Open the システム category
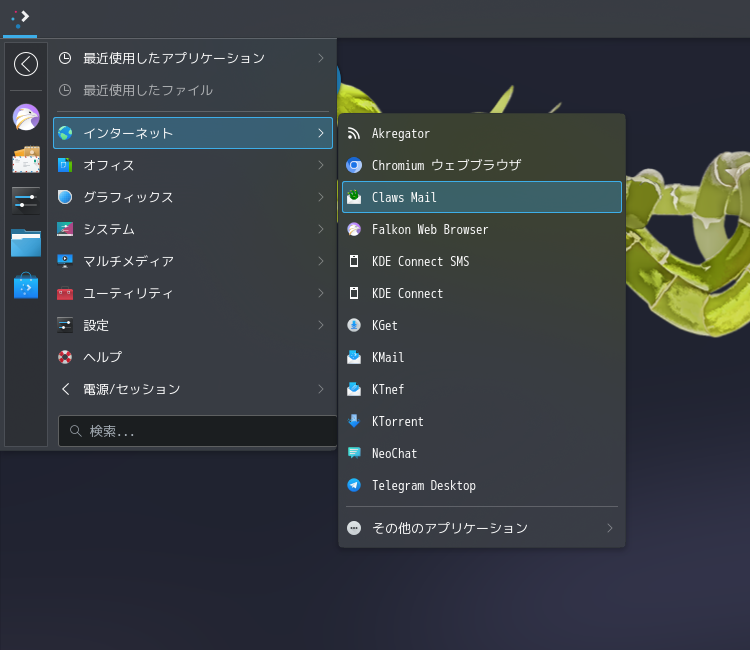The width and height of the screenshot is (750, 650). 193,229
